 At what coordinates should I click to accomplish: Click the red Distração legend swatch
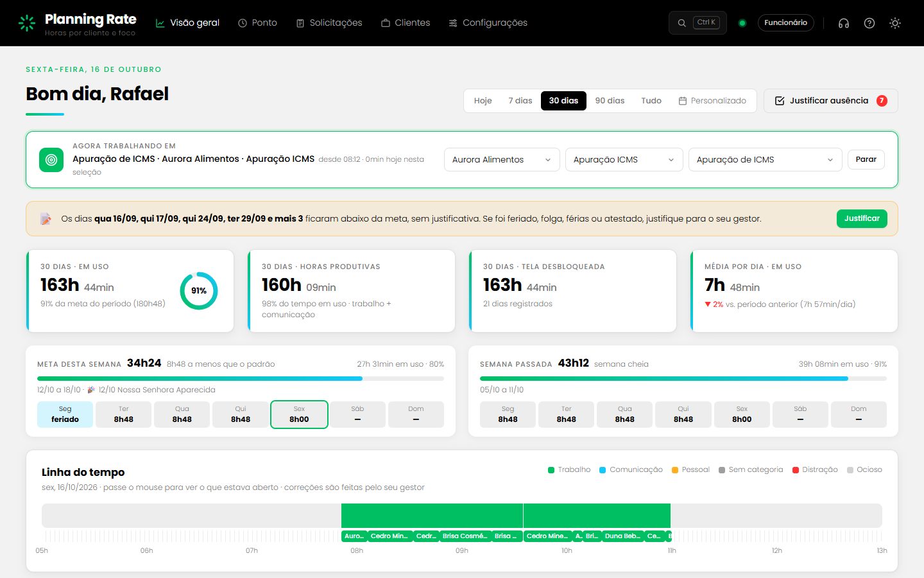(796, 470)
